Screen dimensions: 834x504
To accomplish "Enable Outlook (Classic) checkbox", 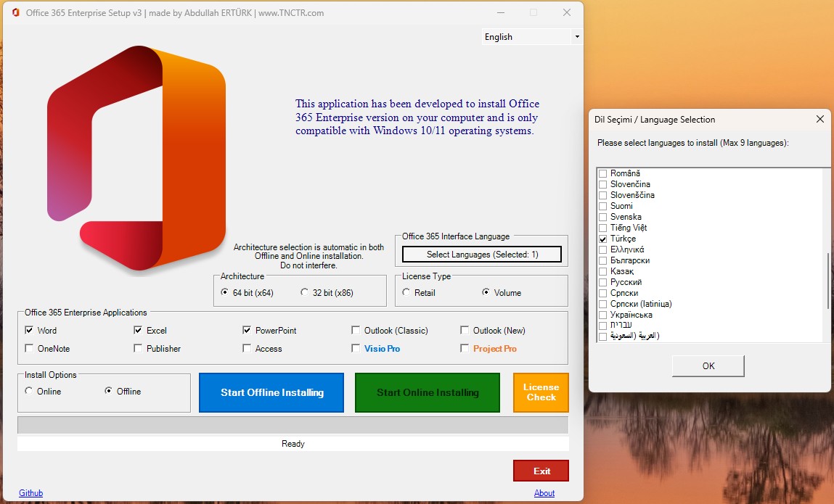I will point(355,330).
